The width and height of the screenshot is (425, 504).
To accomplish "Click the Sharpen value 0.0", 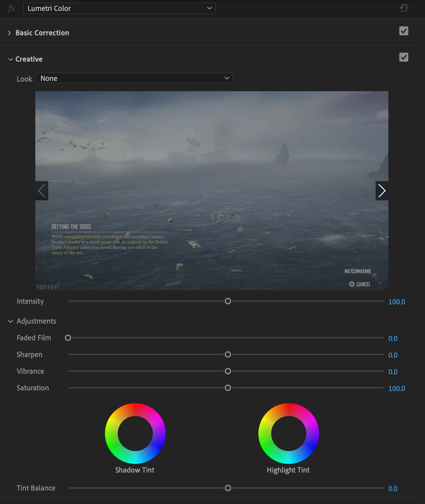I will tap(393, 355).
